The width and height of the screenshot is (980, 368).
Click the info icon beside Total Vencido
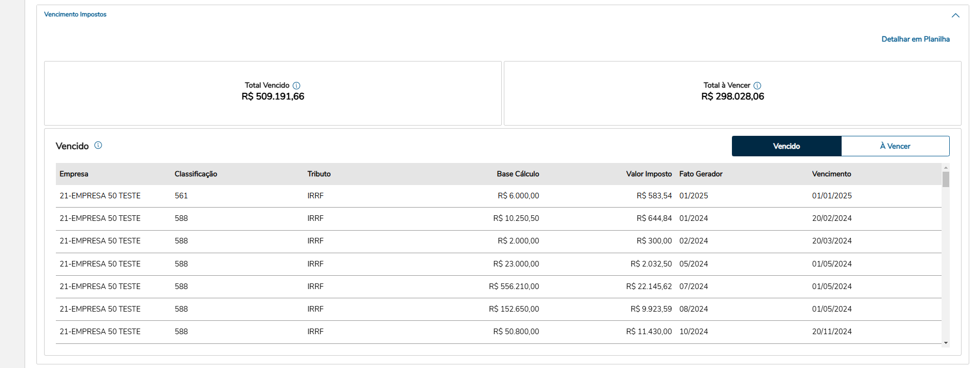coord(296,86)
